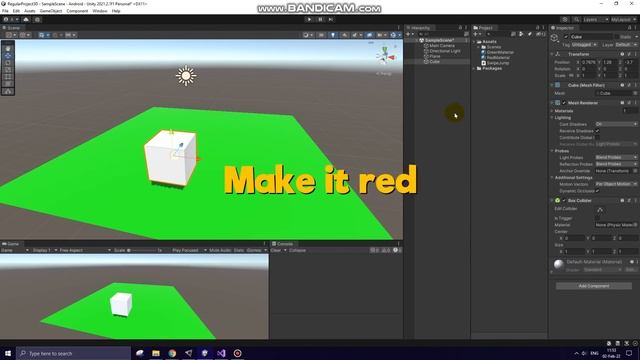Screen dimensions: 640x360
Task: Open Cast Shadows dropdown
Action: tap(616, 124)
